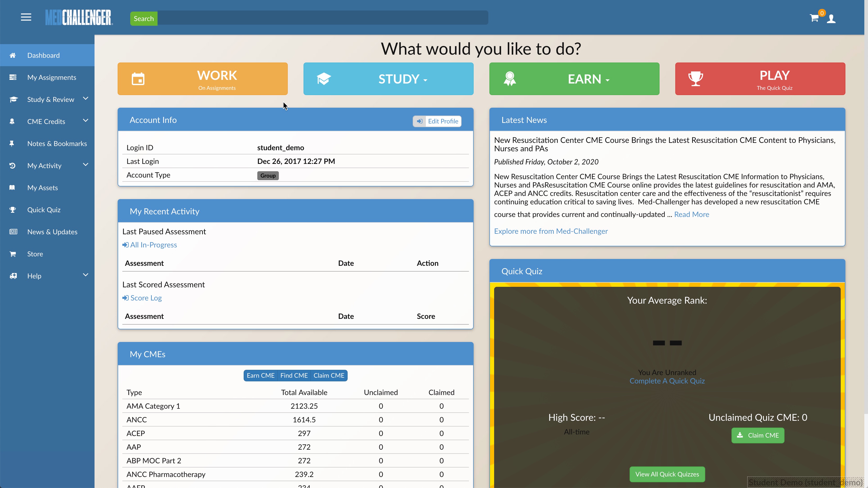This screenshot has width=868, height=488.
Task: Click the My Activity history icon
Action: (12, 165)
